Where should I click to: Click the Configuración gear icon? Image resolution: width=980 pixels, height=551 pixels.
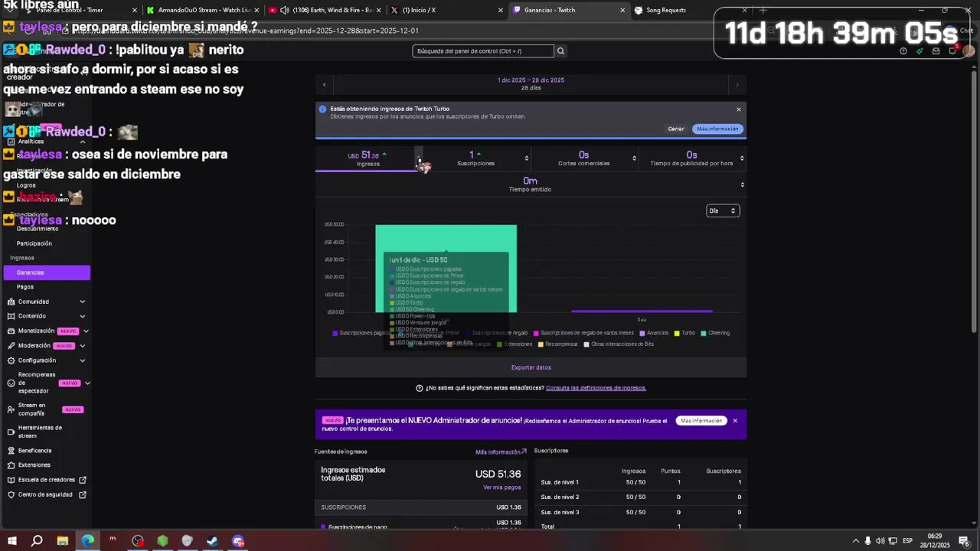pos(11,360)
